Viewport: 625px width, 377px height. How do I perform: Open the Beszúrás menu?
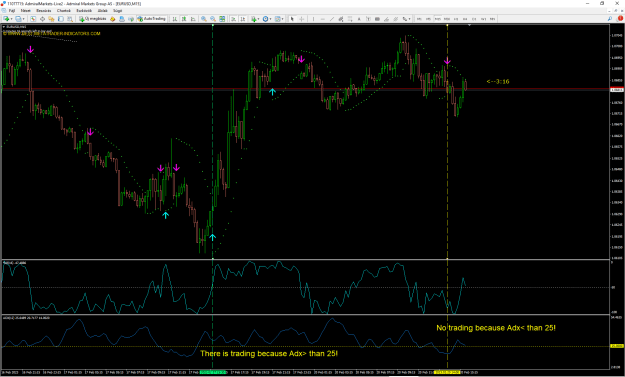44,11
